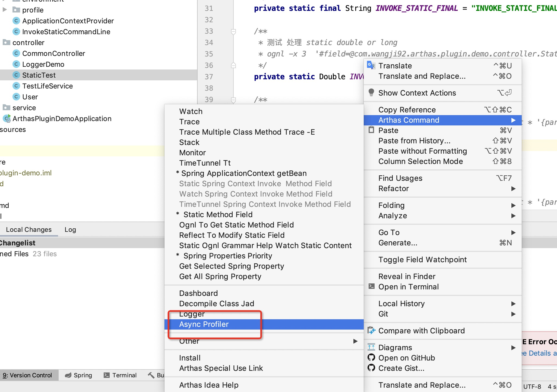This screenshot has height=392, width=557.
Task: Expand the Refactor submenu arrow
Action: point(513,188)
